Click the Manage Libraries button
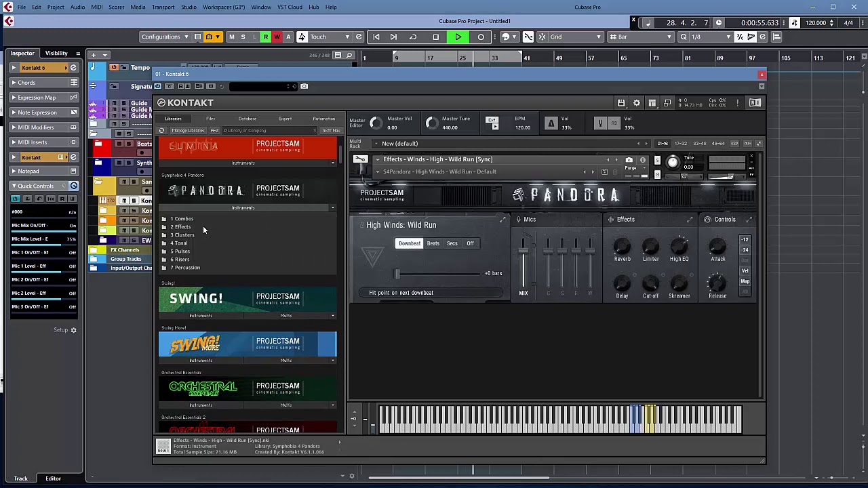 click(x=188, y=130)
